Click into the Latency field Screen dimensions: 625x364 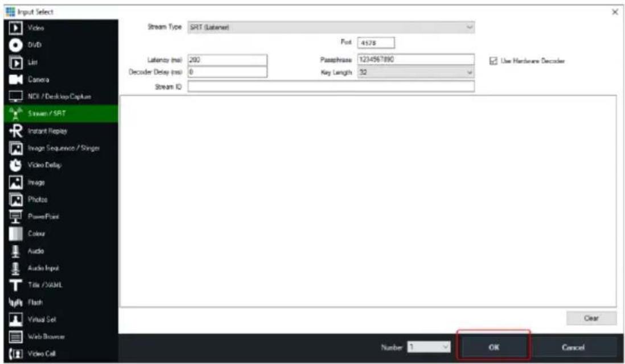(x=227, y=60)
